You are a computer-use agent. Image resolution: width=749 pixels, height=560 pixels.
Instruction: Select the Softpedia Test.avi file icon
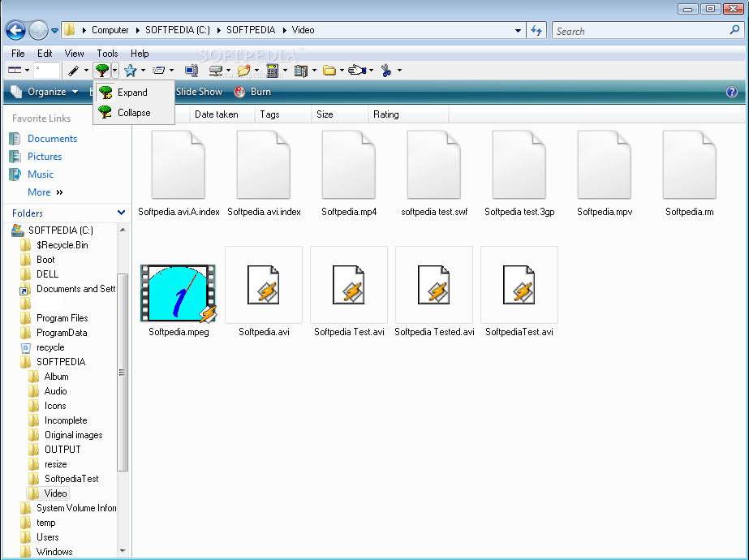(349, 285)
